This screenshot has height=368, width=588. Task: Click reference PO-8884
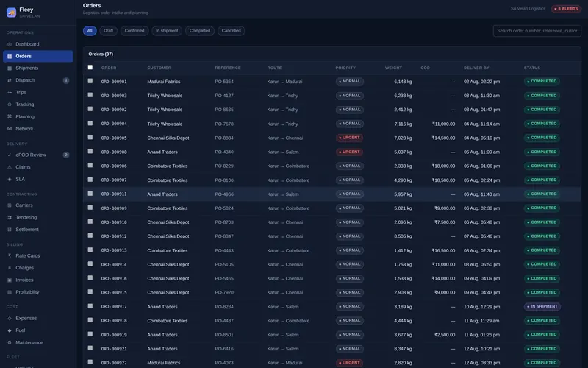[224, 138]
